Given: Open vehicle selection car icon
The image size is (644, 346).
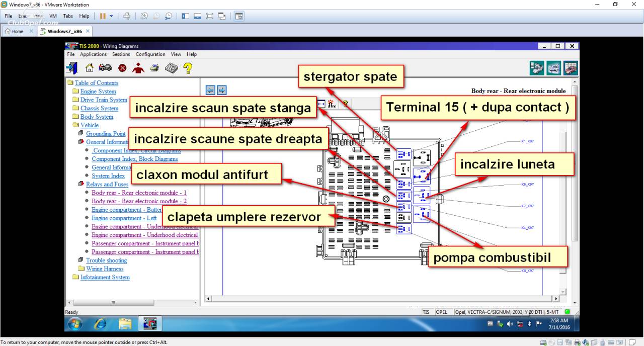Looking at the screenshot, I should [105, 68].
